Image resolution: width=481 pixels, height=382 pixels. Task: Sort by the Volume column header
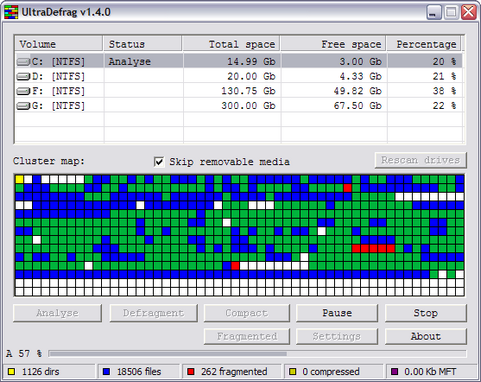(x=59, y=44)
